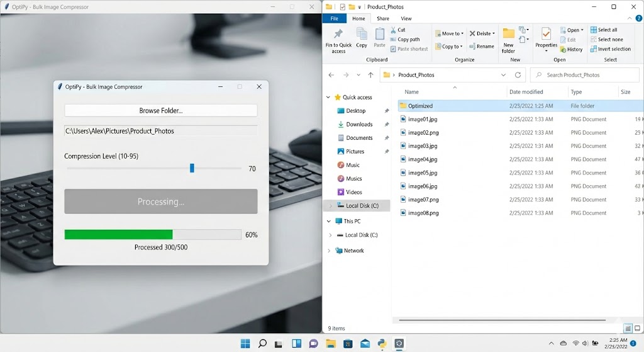
Task: Sort files by Date modified header
Action: 526,92
